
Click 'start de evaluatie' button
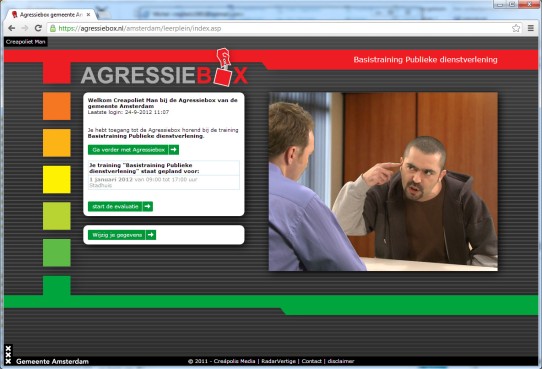(x=120, y=207)
